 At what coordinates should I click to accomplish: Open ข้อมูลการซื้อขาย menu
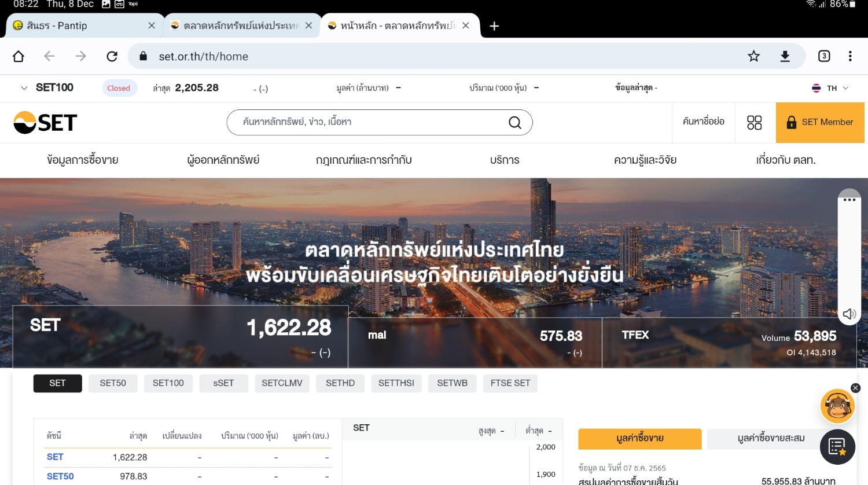pos(83,160)
